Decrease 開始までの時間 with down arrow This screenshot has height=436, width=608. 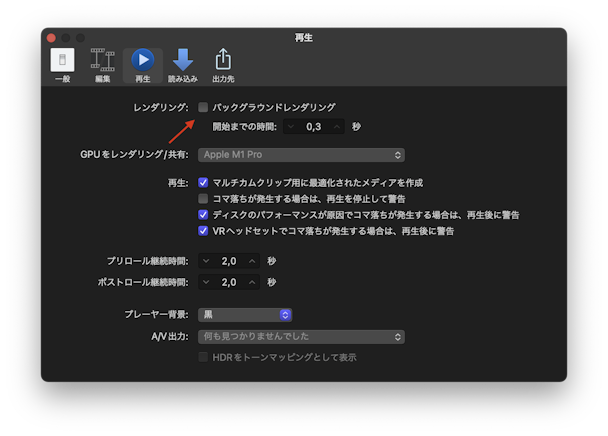coord(291,126)
